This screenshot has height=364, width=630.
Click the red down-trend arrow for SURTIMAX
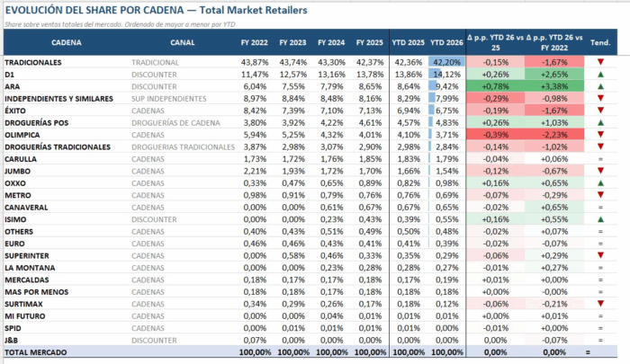600,304
